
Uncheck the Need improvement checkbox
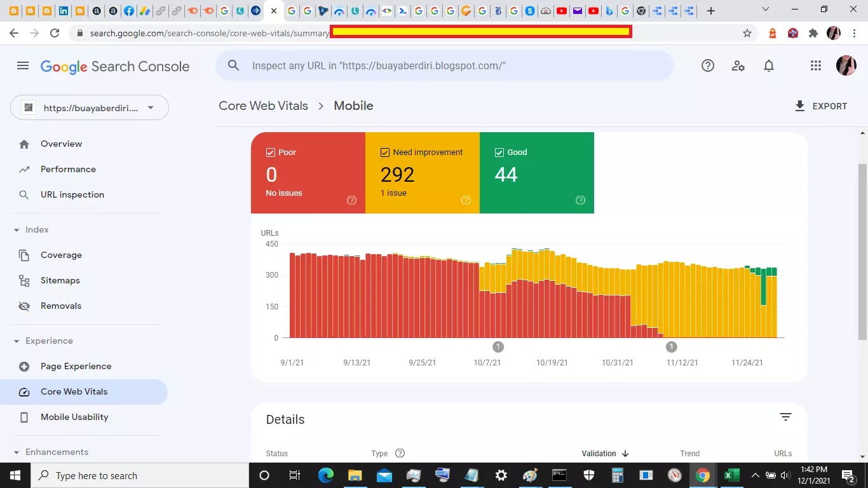point(385,152)
